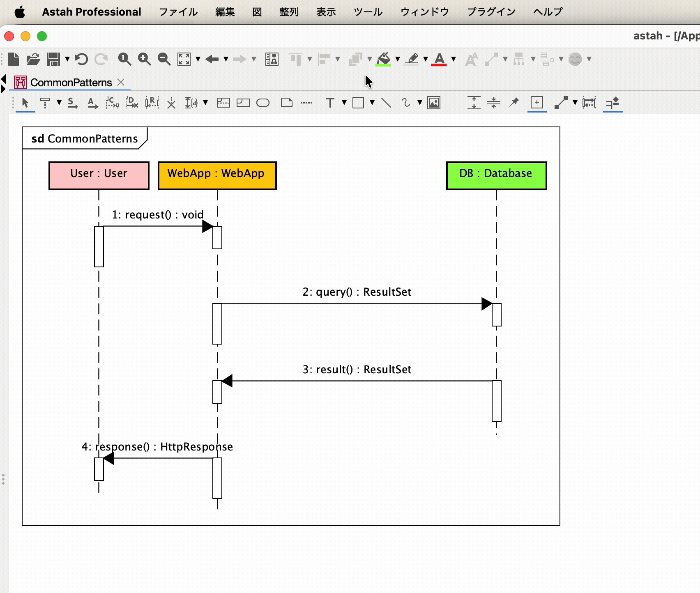Screen dimensions: 700x593
Task: Insert image tool in diagram toolbar
Action: (434, 103)
